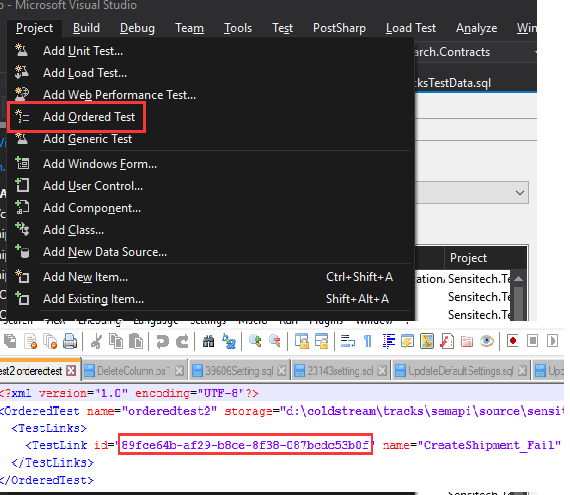
Task: Choose Add Windows Form... entry
Action: click(211, 164)
